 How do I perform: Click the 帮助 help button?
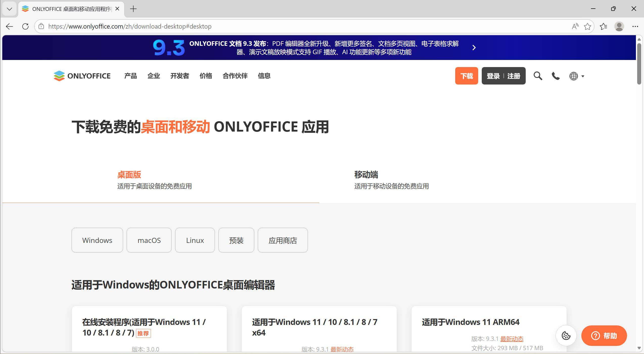pos(604,336)
